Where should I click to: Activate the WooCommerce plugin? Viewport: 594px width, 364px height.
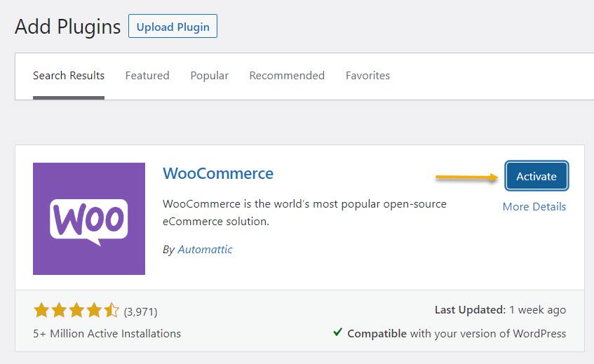pyautogui.click(x=536, y=176)
